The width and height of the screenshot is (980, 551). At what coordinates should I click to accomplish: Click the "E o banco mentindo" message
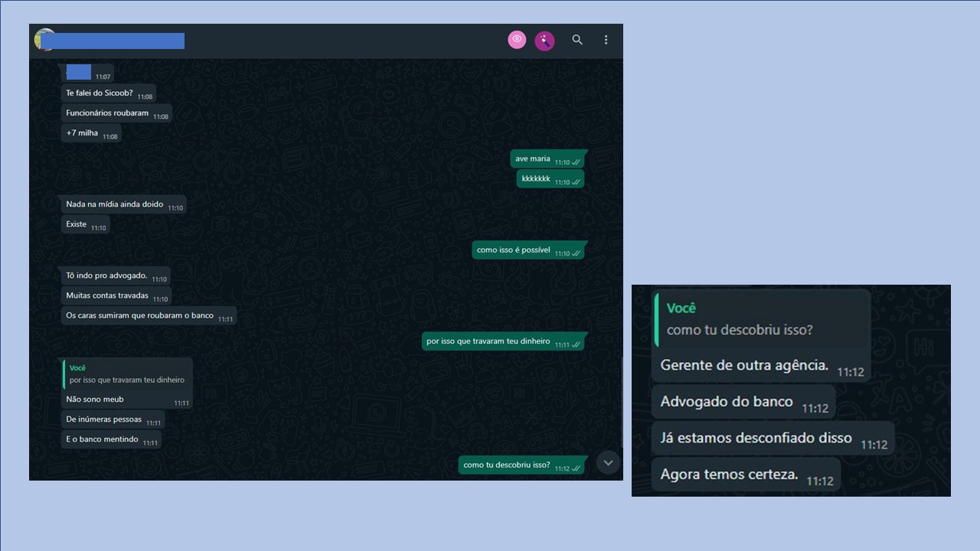(x=102, y=440)
